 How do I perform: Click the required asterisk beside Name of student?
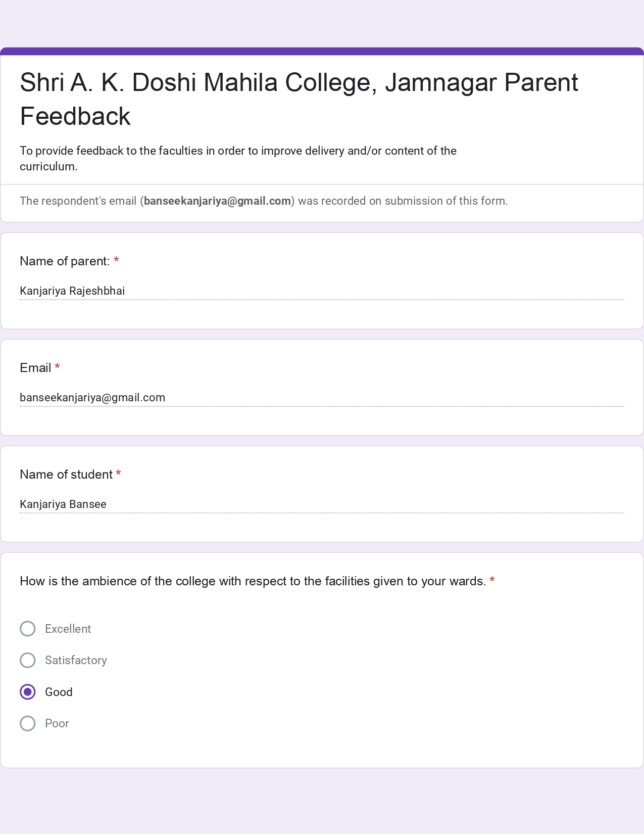(x=118, y=474)
